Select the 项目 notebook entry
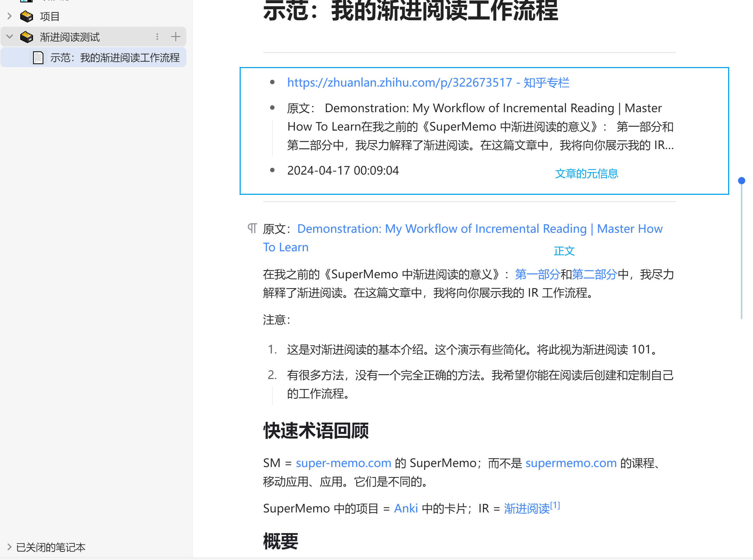 point(50,16)
